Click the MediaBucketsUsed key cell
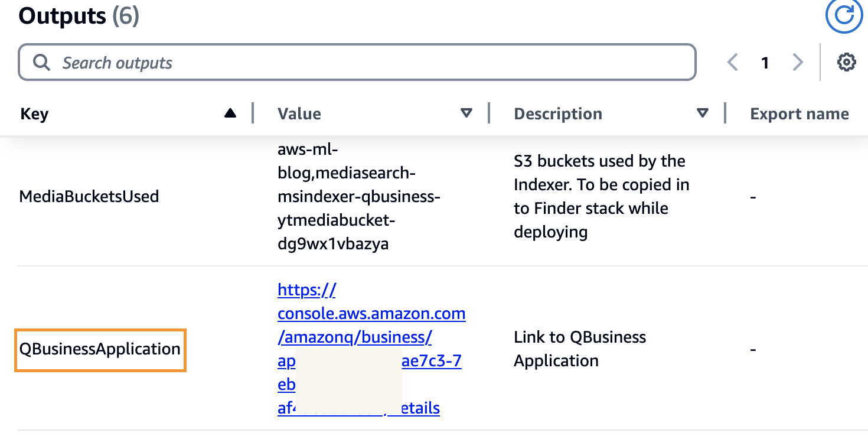The width and height of the screenshot is (868, 436). tap(89, 196)
